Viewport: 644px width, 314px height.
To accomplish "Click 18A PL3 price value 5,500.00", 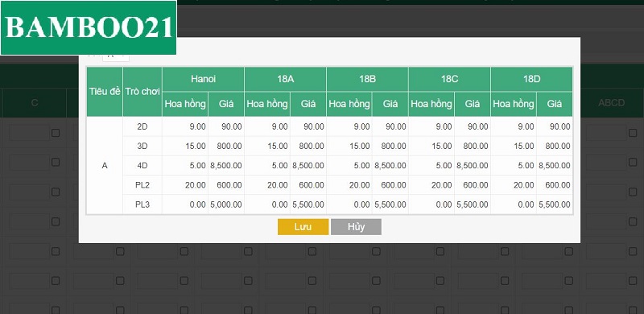I will [308, 205].
